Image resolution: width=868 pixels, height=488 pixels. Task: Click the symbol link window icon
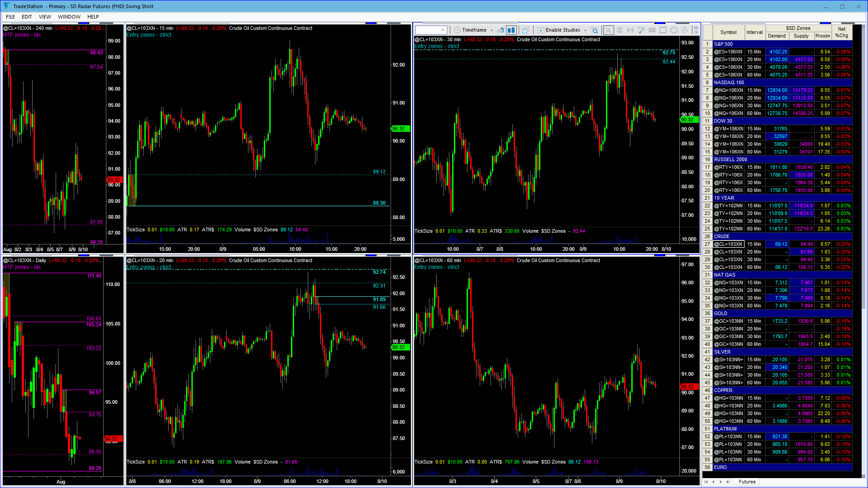point(525,30)
